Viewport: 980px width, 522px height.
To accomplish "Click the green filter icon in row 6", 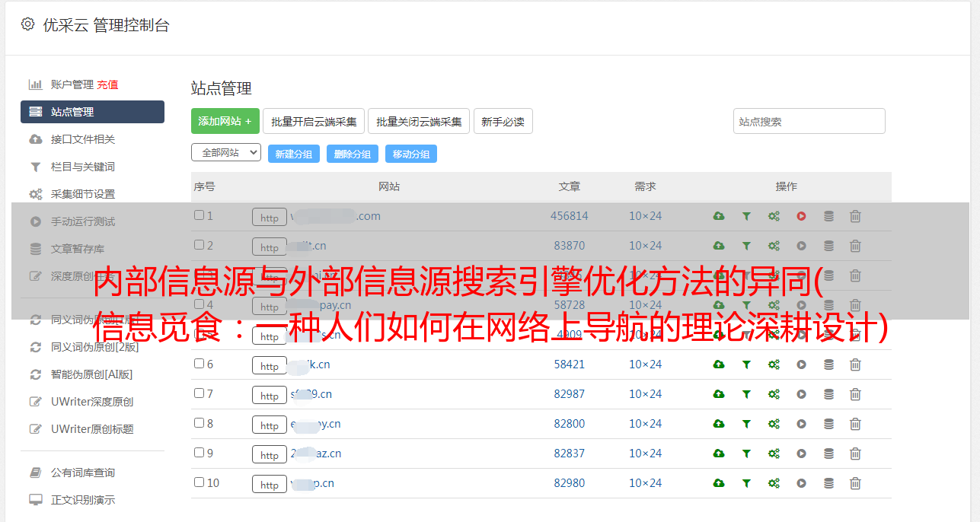I will point(746,364).
